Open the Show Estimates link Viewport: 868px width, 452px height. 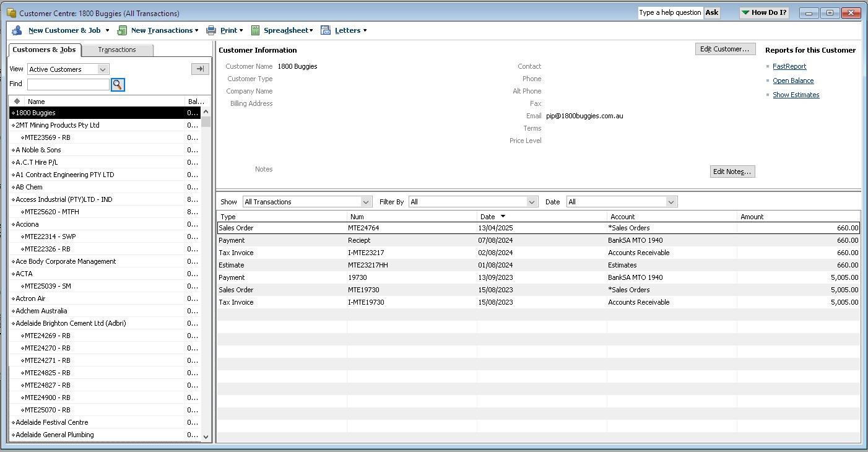click(796, 95)
